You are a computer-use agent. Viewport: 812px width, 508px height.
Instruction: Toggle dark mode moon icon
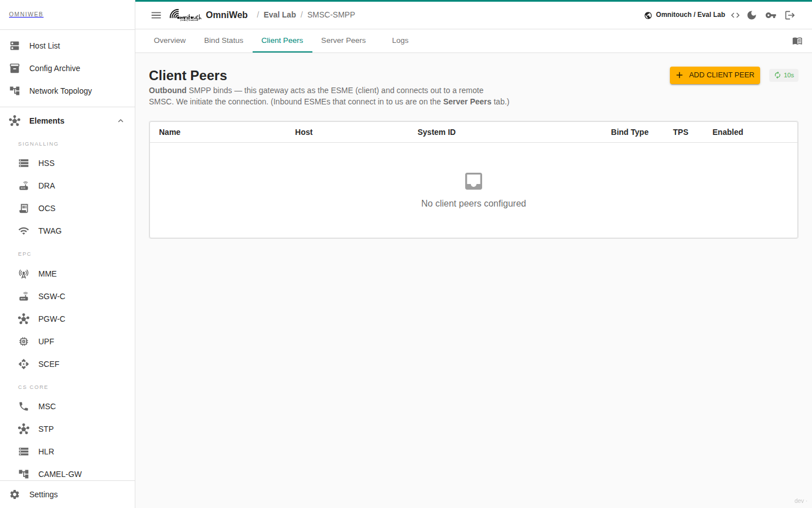[752, 15]
